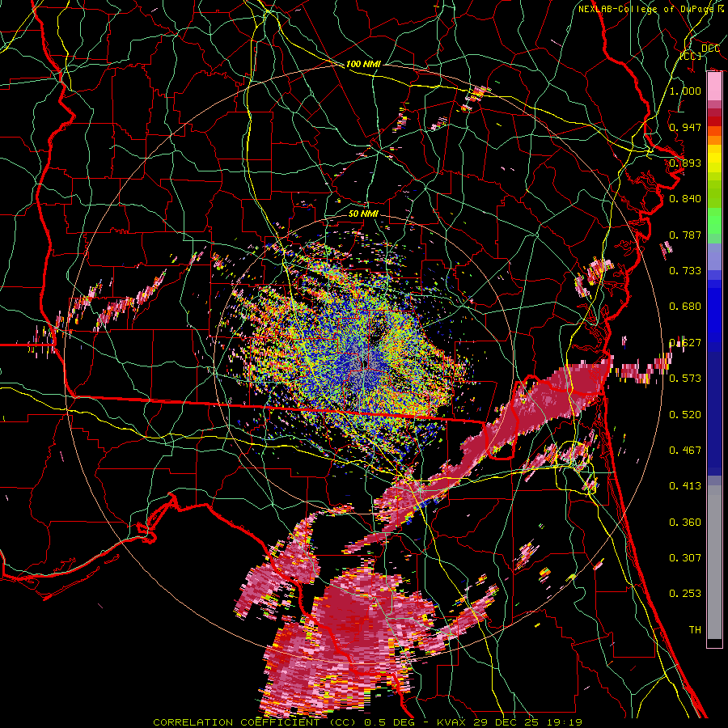Click the 0.360 scale value
Screen dimensions: 728x728
point(685,522)
